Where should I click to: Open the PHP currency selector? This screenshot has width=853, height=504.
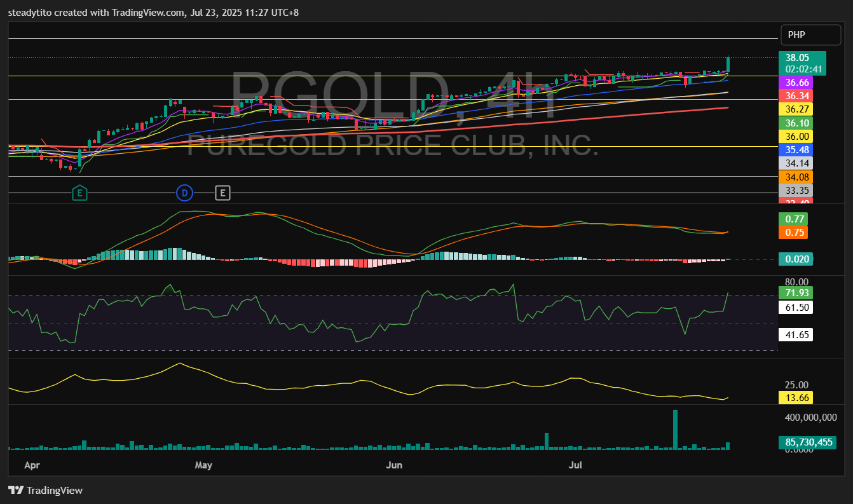click(x=810, y=35)
